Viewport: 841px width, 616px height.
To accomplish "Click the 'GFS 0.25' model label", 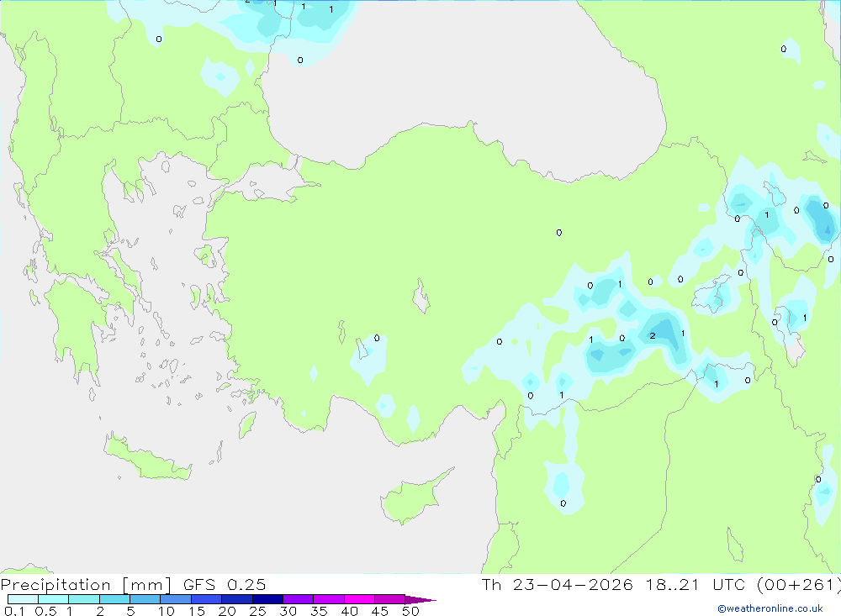I will point(225,584).
